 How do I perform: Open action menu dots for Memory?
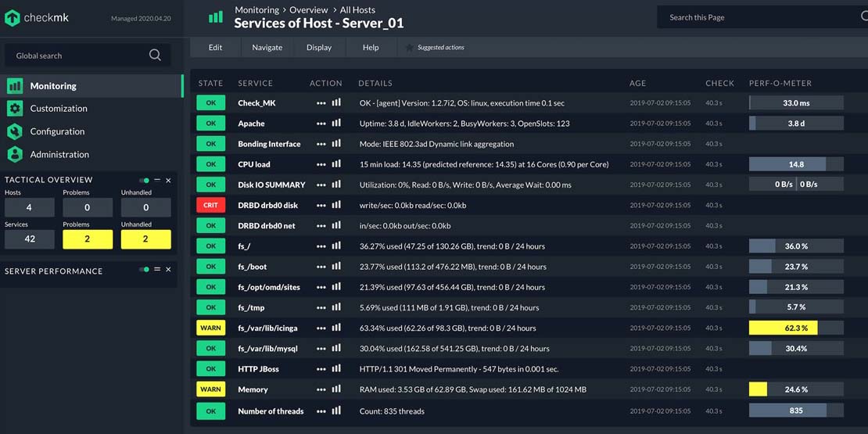point(321,389)
